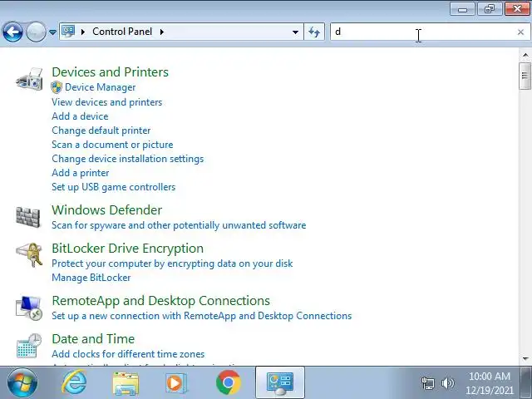Open Add clocks for different time zones
The height and width of the screenshot is (399, 532).
[128, 354]
